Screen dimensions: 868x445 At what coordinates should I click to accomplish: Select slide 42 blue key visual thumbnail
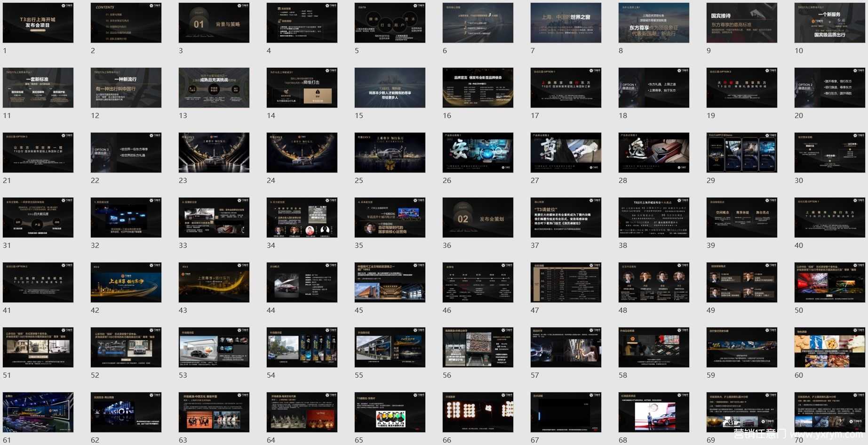(x=126, y=282)
